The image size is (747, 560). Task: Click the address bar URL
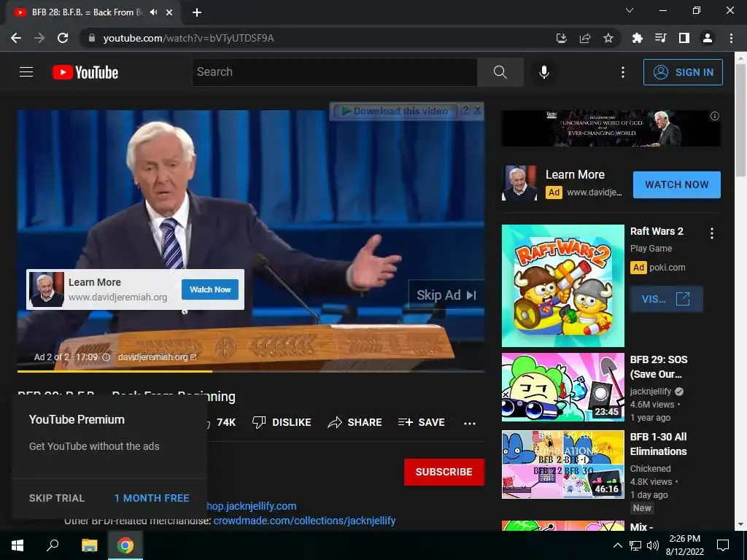pos(189,38)
